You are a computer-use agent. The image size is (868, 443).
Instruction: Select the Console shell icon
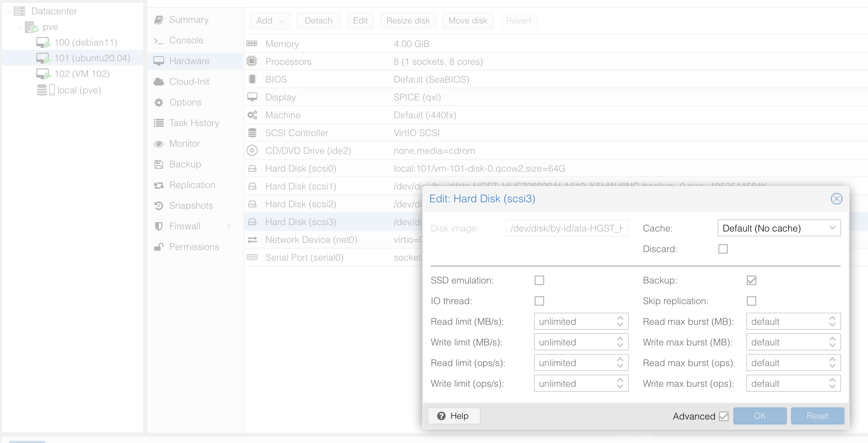[x=159, y=40]
